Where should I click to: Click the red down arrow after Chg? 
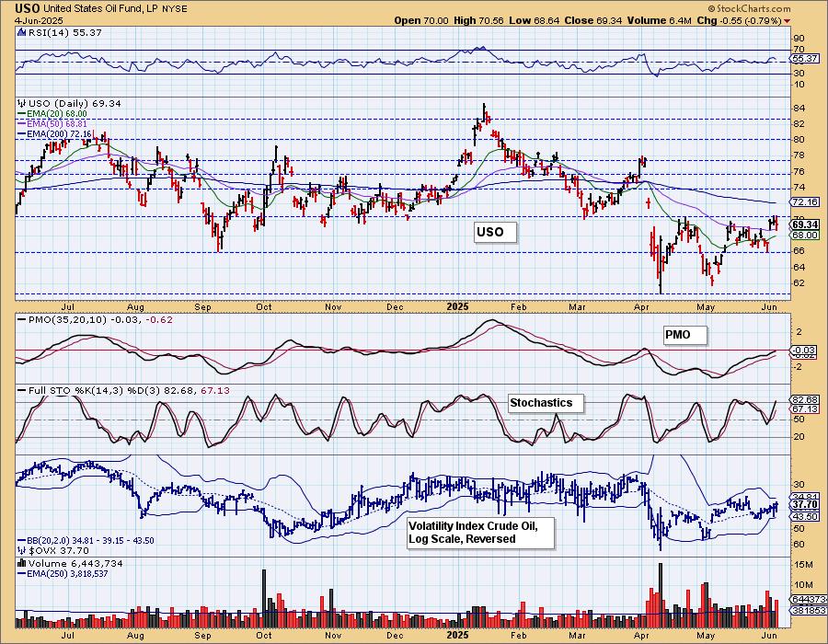tap(788, 20)
